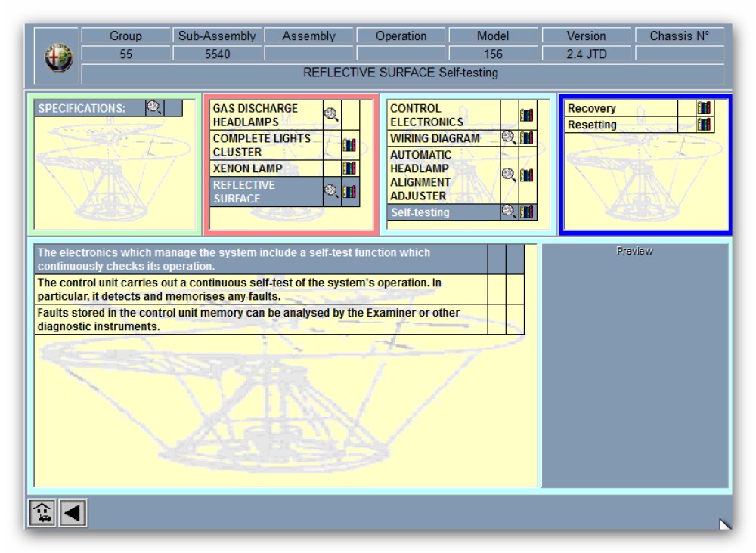The width and height of the screenshot is (756, 553).
Task: Go to home with the car-house button
Action: coord(42,514)
